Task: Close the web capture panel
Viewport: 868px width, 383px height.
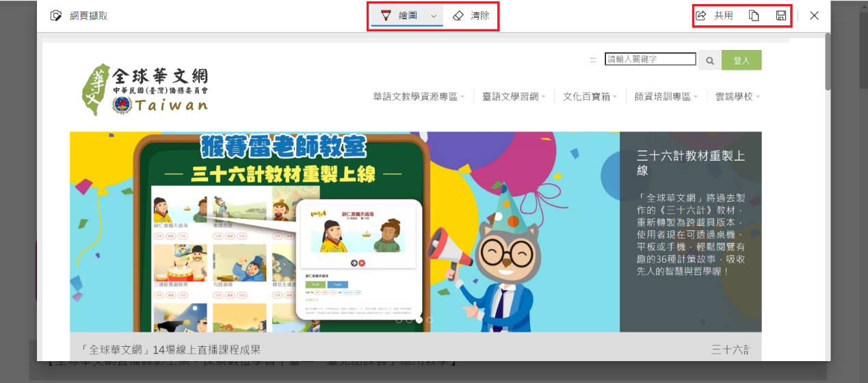Action: [814, 15]
